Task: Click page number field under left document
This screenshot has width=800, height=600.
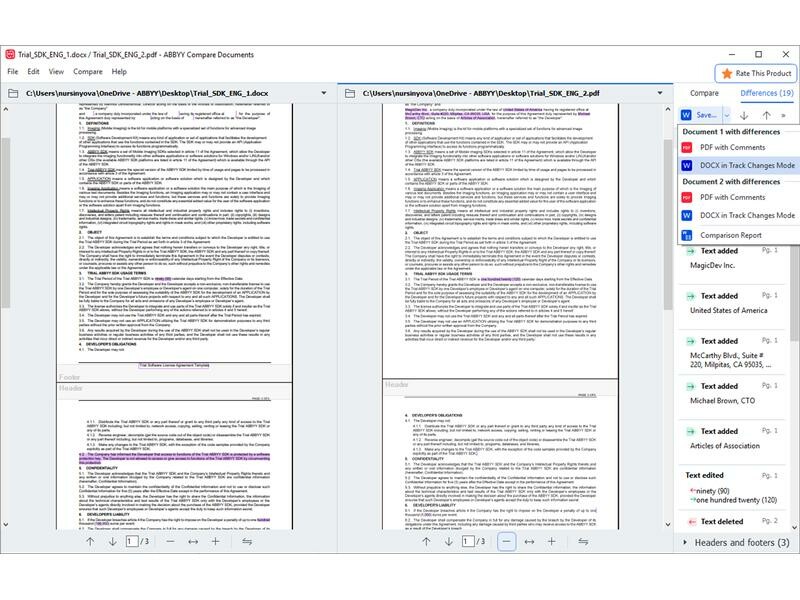Action: pyautogui.click(x=130, y=541)
